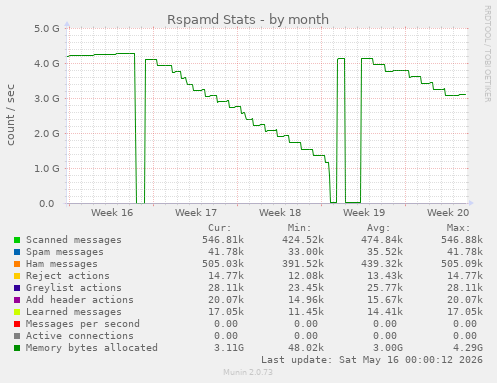Click the Scanned messages maximum 546.88k
The width and height of the screenshot is (497, 383).
click(462, 240)
